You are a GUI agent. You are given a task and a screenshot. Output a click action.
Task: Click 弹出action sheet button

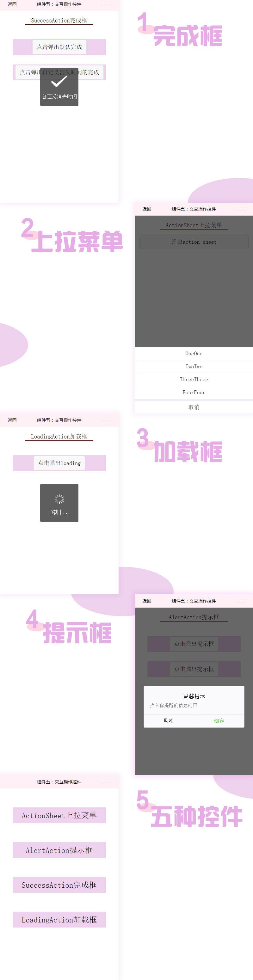194,242
